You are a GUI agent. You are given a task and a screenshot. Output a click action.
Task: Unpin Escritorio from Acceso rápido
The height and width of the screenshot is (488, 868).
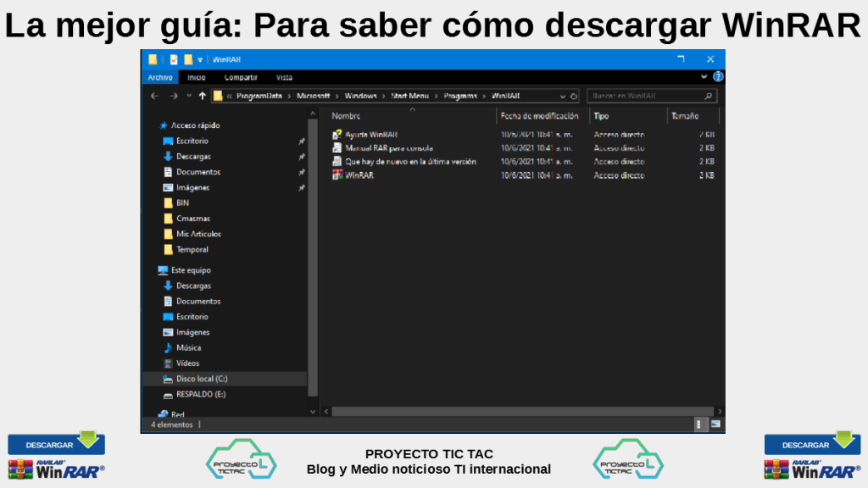302,141
